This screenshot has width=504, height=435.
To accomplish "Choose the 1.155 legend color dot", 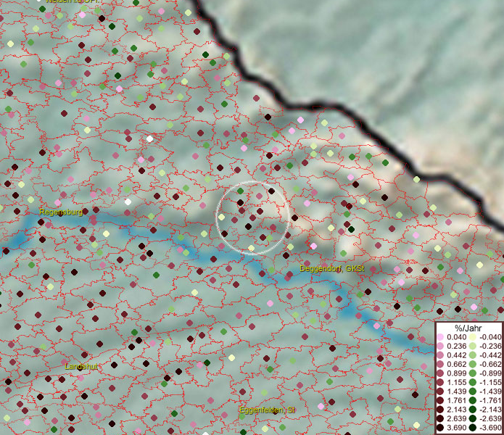I will (440, 382).
